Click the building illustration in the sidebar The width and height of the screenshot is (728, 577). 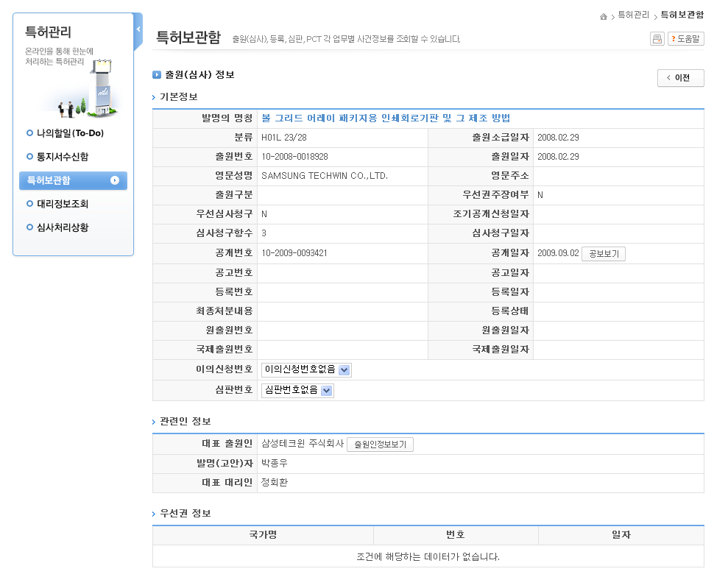point(99,88)
